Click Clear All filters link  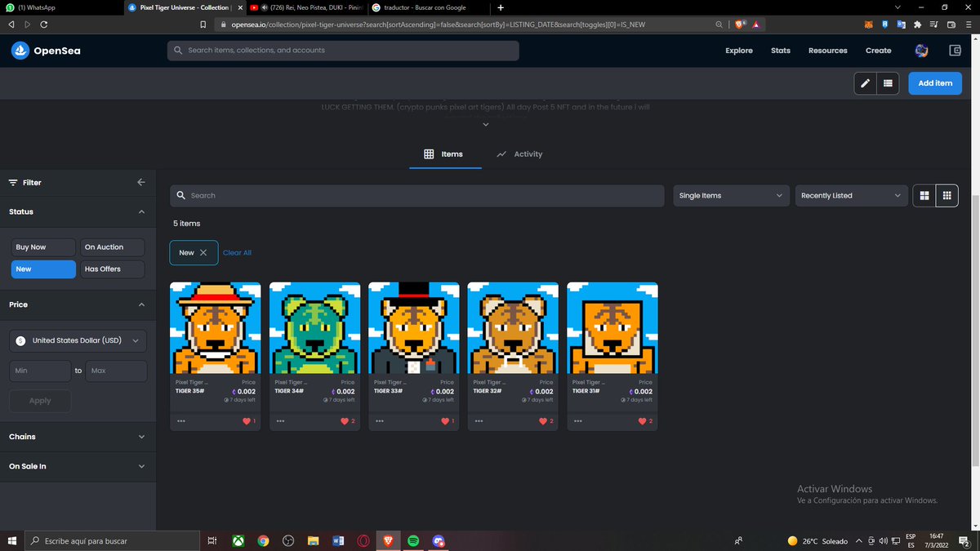[237, 253]
